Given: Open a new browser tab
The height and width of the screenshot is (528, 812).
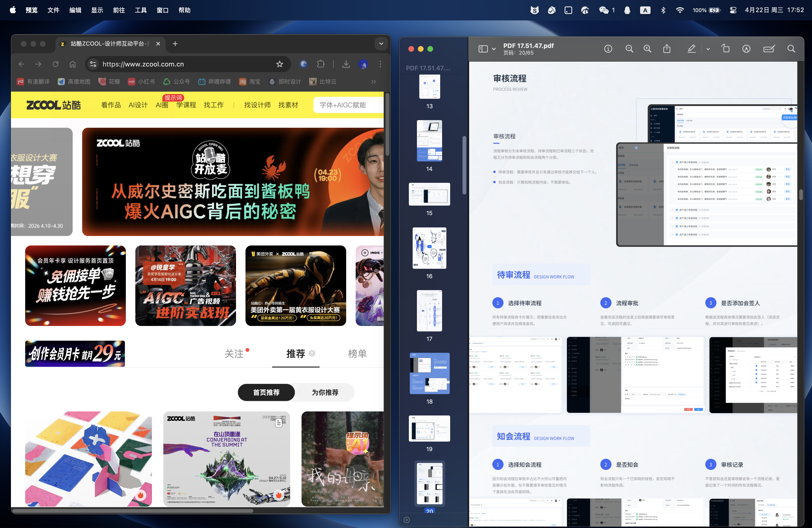Looking at the screenshot, I should pos(175,44).
